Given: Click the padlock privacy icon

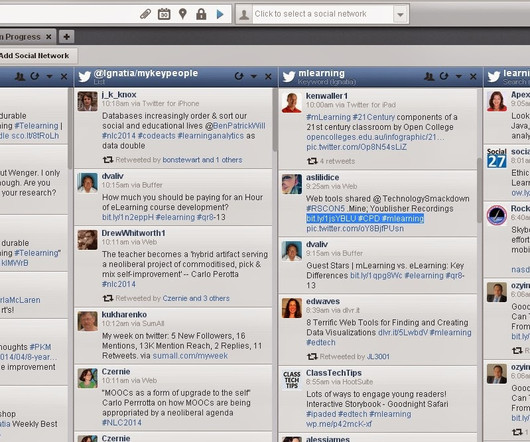Looking at the screenshot, I should (x=201, y=14).
